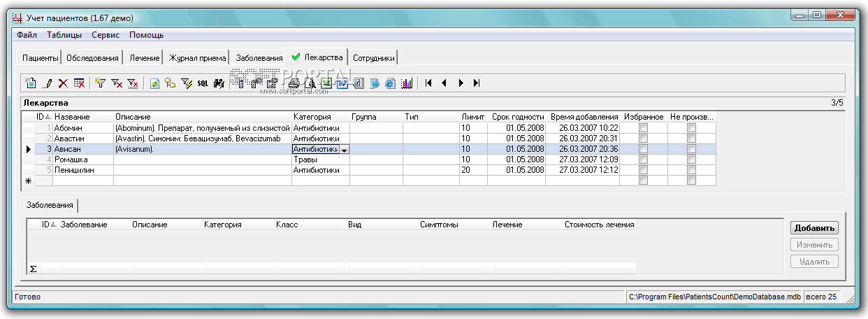This screenshot has height=319, width=868.
Task: Switch to the Заболевания top tab
Action: [259, 58]
